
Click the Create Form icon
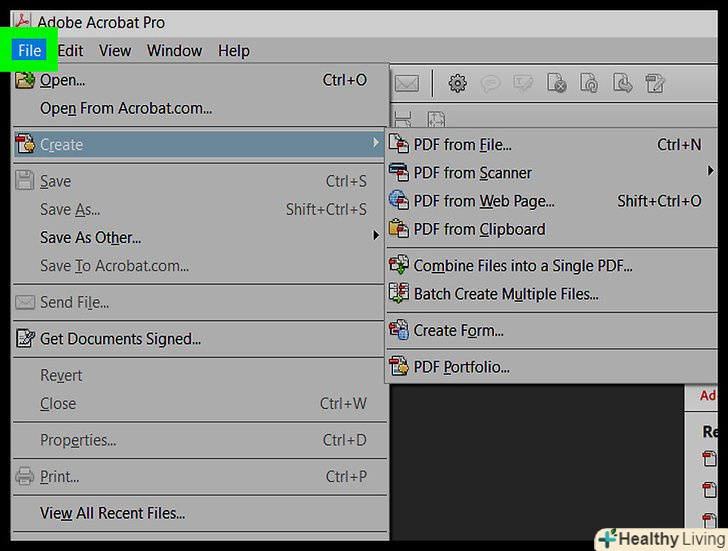point(398,330)
